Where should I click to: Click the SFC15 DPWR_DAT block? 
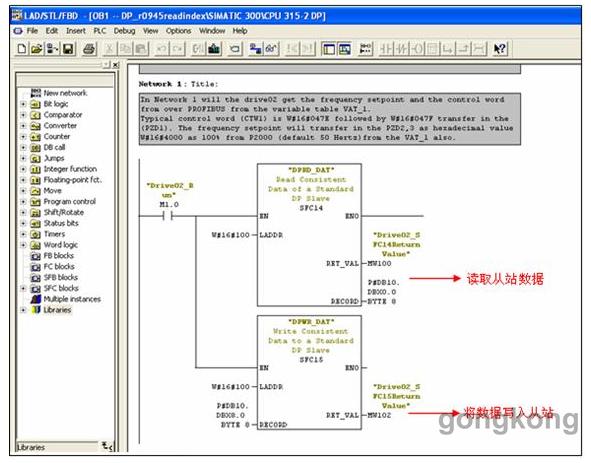pyautogui.click(x=309, y=373)
